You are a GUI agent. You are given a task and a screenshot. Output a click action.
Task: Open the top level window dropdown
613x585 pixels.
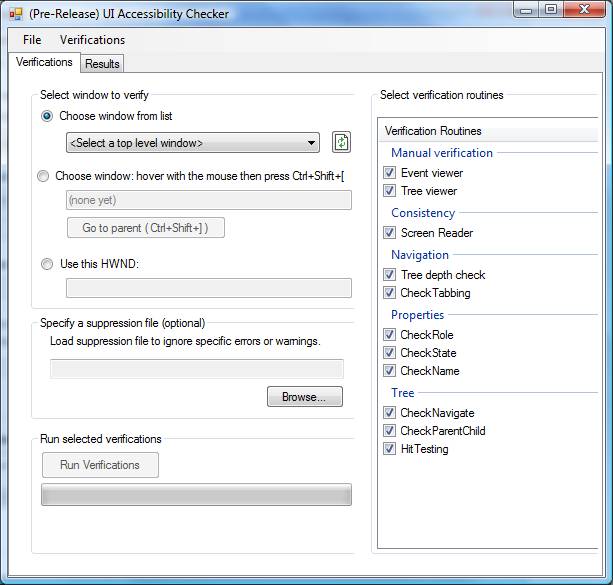click(x=193, y=143)
